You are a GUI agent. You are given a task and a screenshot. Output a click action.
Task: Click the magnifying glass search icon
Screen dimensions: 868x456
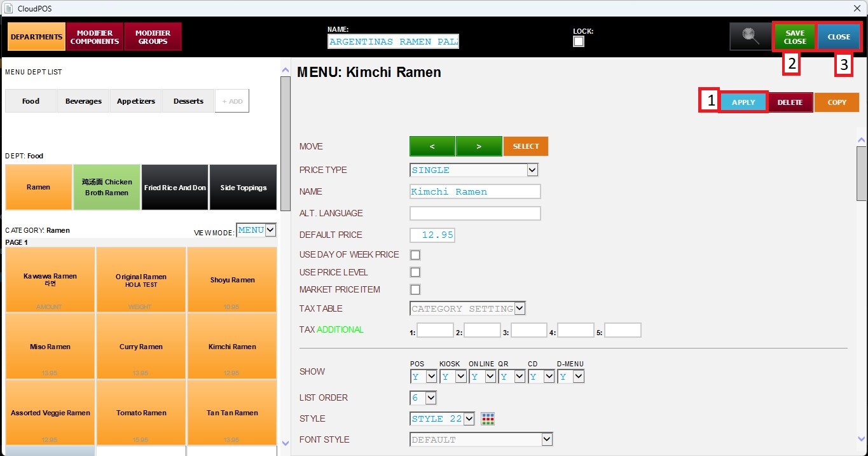tap(750, 37)
